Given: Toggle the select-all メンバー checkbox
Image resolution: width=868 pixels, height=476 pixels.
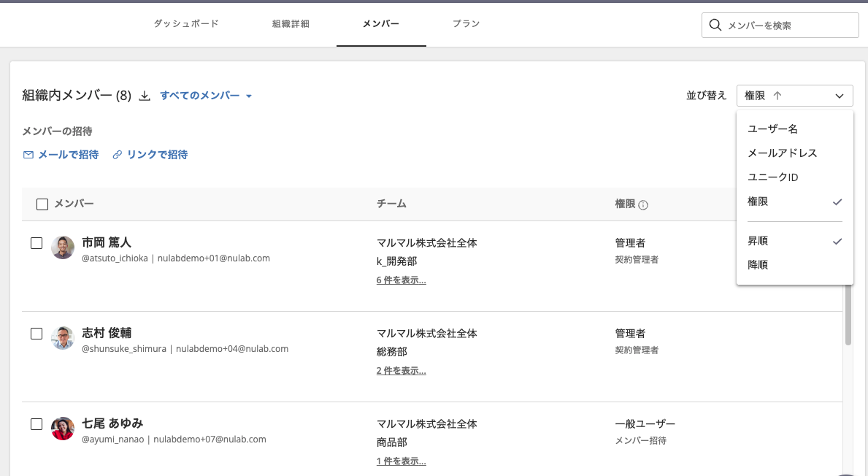Looking at the screenshot, I should click(x=42, y=204).
